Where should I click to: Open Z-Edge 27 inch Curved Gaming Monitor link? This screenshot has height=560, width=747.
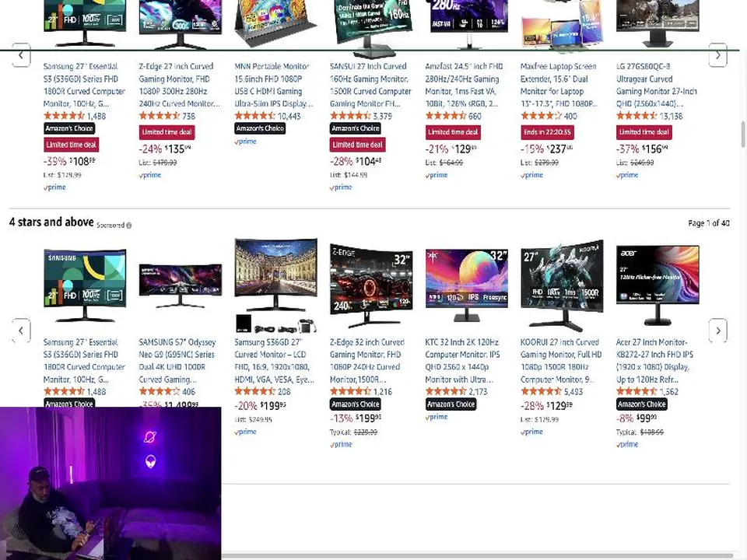click(179, 85)
